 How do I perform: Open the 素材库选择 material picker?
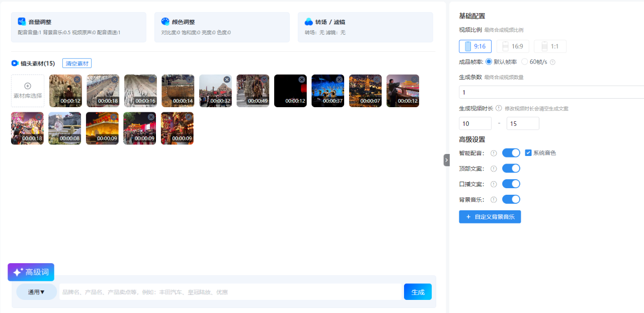tap(28, 91)
